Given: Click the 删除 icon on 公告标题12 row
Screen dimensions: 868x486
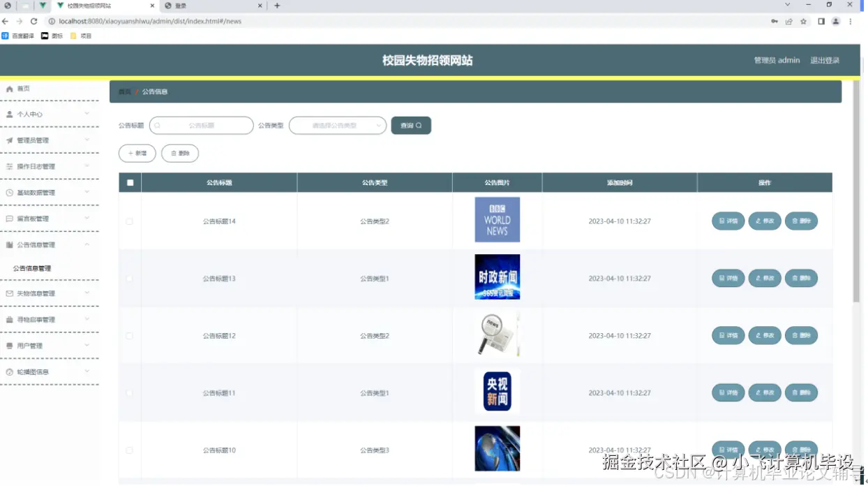Looking at the screenshot, I should [x=795, y=335].
